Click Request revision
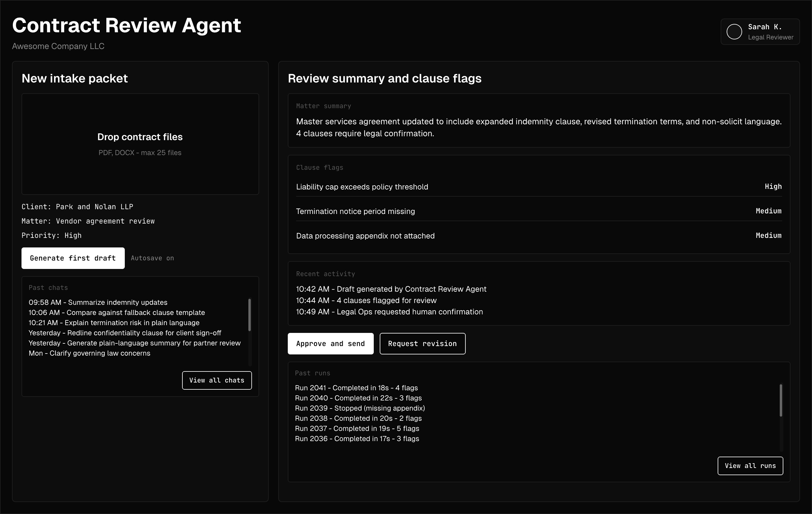 tap(422, 344)
